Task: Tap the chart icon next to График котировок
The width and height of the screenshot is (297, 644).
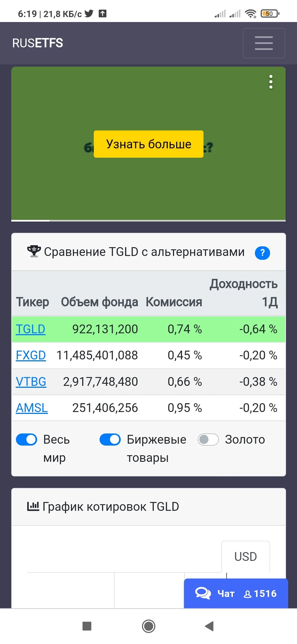Action: tap(33, 506)
